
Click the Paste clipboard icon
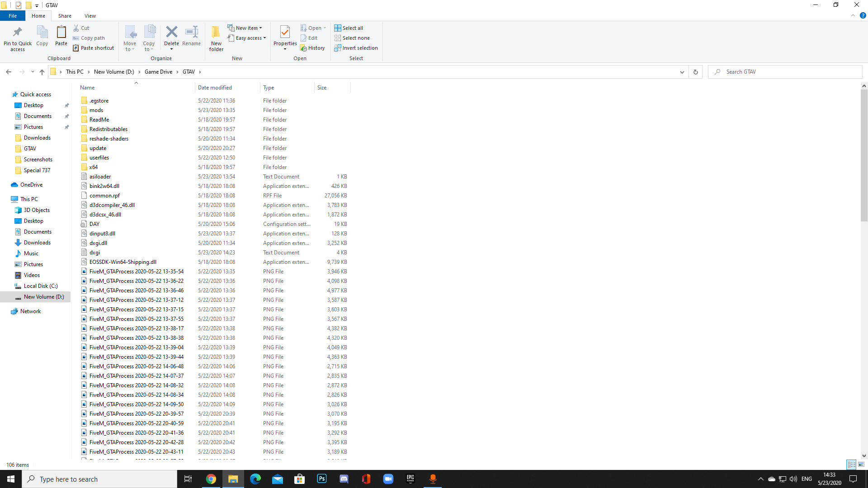(61, 33)
